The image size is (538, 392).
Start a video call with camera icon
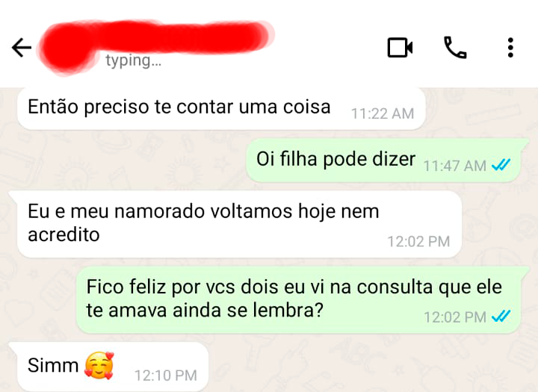point(400,47)
